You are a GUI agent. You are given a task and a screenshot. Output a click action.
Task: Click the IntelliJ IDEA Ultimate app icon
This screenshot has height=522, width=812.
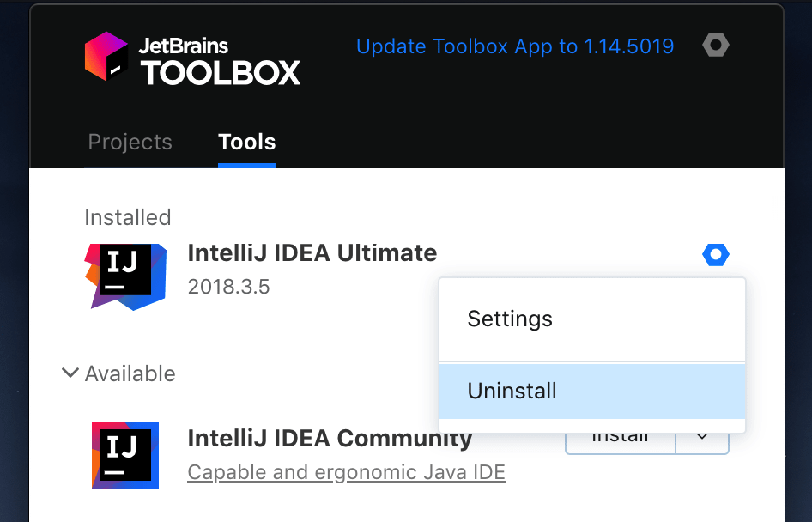(x=124, y=276)
